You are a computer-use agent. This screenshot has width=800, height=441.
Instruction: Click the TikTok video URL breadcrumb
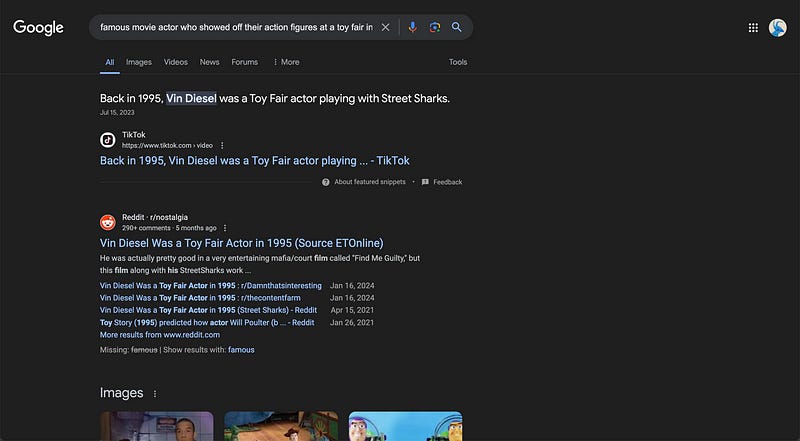(167, 145)
